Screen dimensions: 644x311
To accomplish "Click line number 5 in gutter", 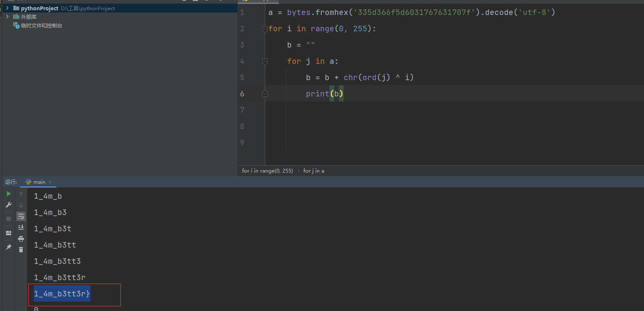I will click(242, 78).
